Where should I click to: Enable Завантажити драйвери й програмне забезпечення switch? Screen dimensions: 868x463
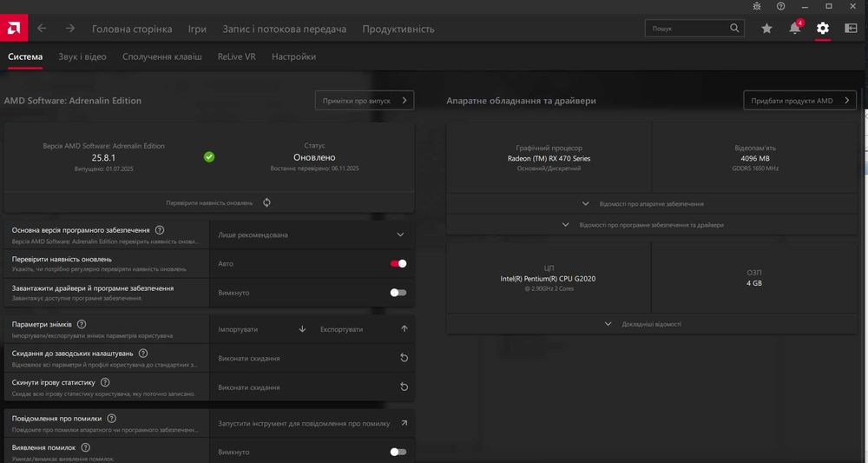398,293
